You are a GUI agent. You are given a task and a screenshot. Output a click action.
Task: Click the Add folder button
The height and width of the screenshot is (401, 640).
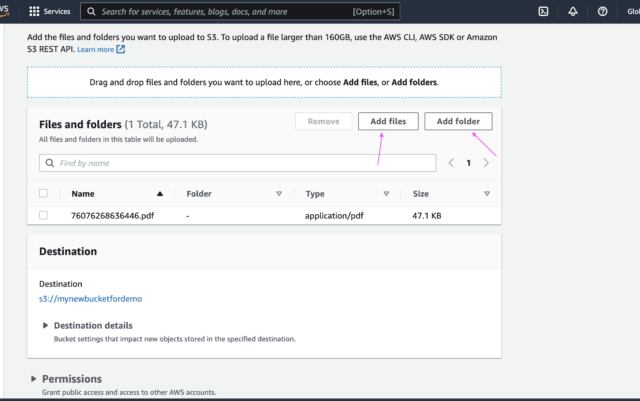click(x=458, y=121)
